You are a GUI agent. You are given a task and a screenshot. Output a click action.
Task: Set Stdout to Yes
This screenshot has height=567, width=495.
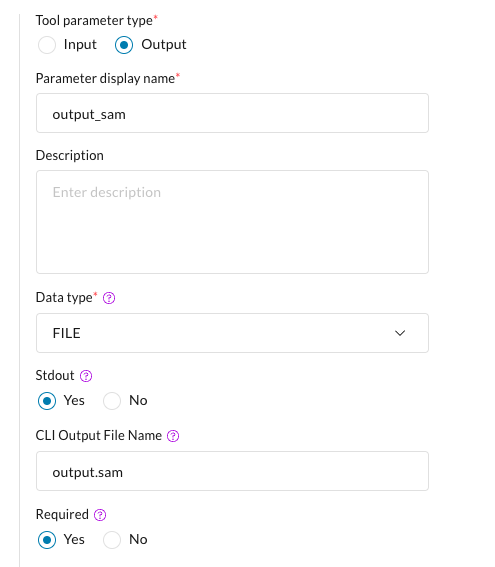(x=47, y=401)
